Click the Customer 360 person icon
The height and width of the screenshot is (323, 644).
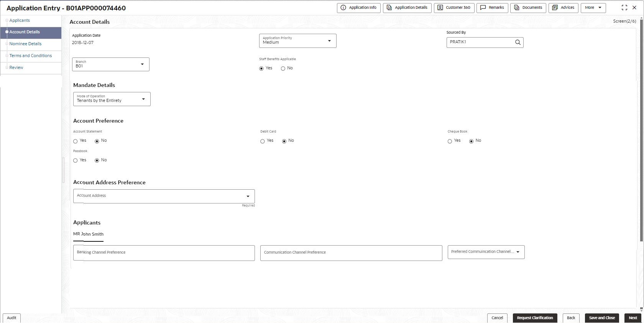(440, 8)
